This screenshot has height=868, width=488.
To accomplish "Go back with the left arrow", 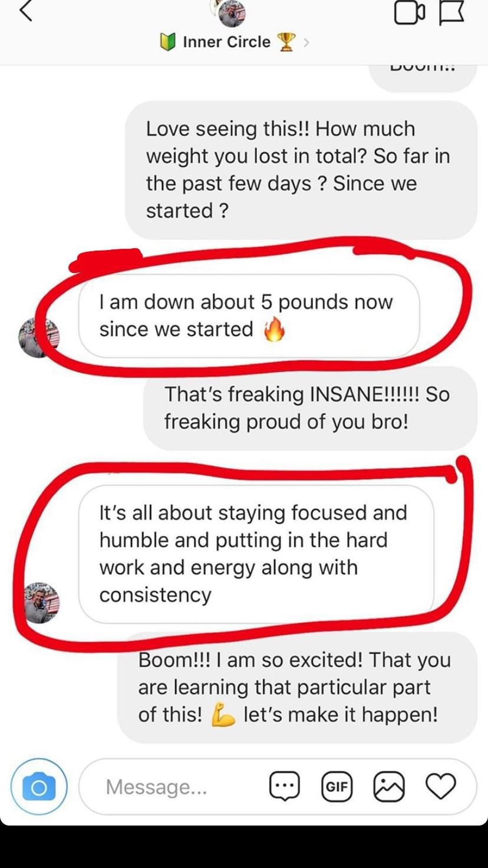I will pyautogui.click(x=25, y=11).
